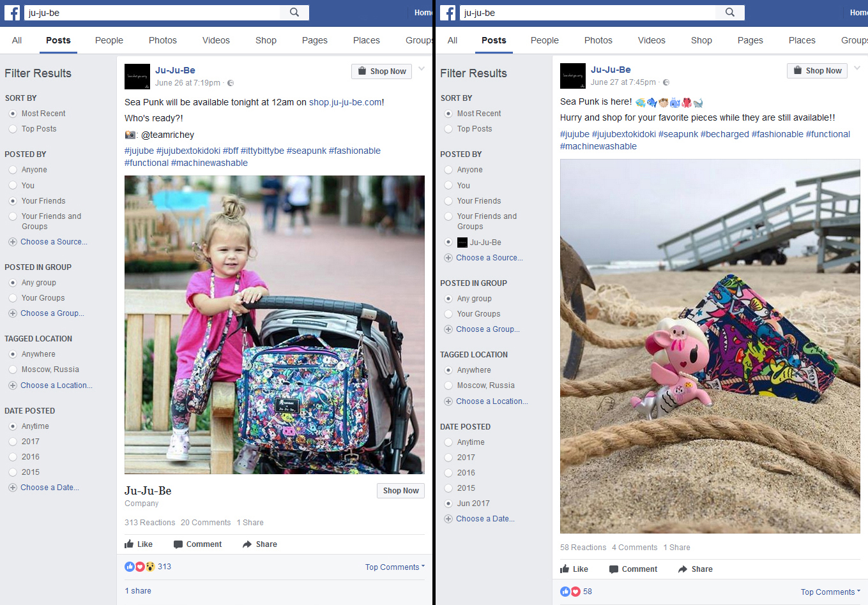
Task: Select 2016 date filter in the left window
Action: point(13,457)
